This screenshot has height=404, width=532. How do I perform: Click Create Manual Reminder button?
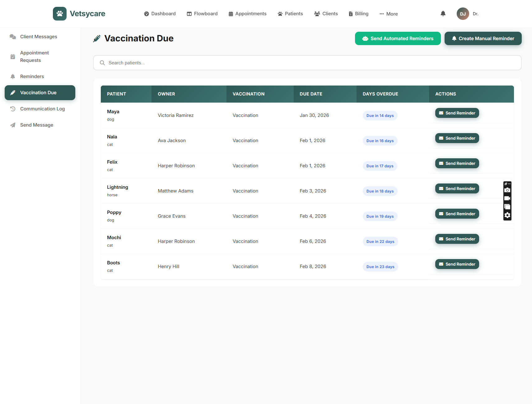point(483,39)
